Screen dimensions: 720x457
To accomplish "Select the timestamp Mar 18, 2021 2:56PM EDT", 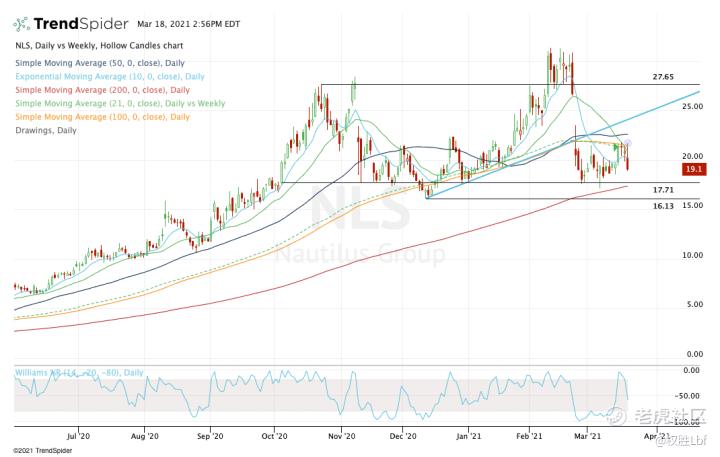I will tap(189, 24).
